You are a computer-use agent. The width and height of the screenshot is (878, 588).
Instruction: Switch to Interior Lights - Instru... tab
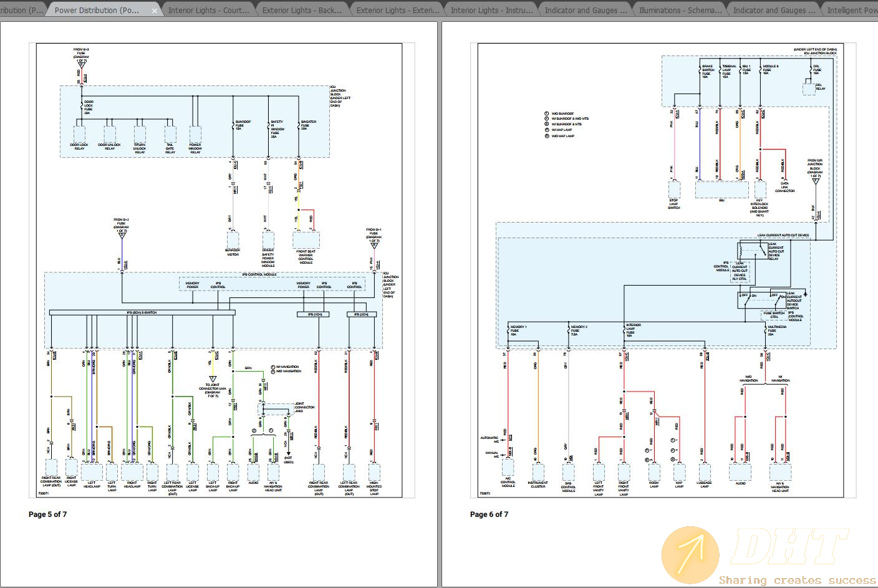point(491,10)
